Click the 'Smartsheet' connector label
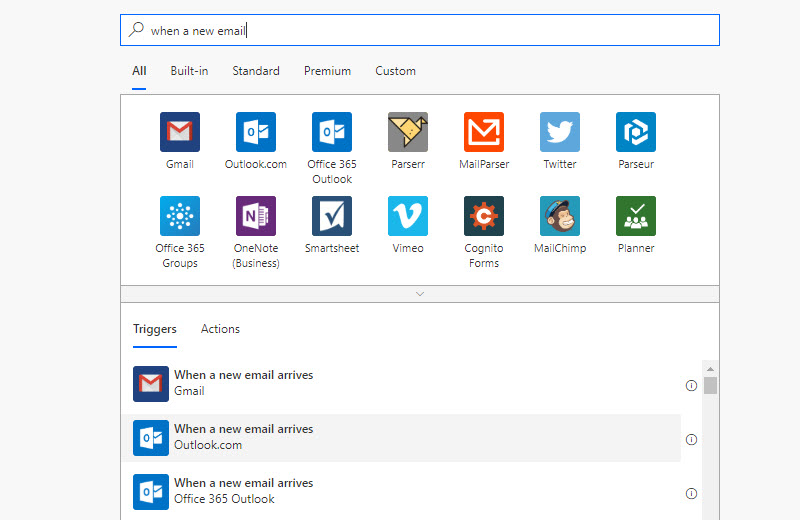This screenshot has height=520, width=800. [x=332, y=249]
